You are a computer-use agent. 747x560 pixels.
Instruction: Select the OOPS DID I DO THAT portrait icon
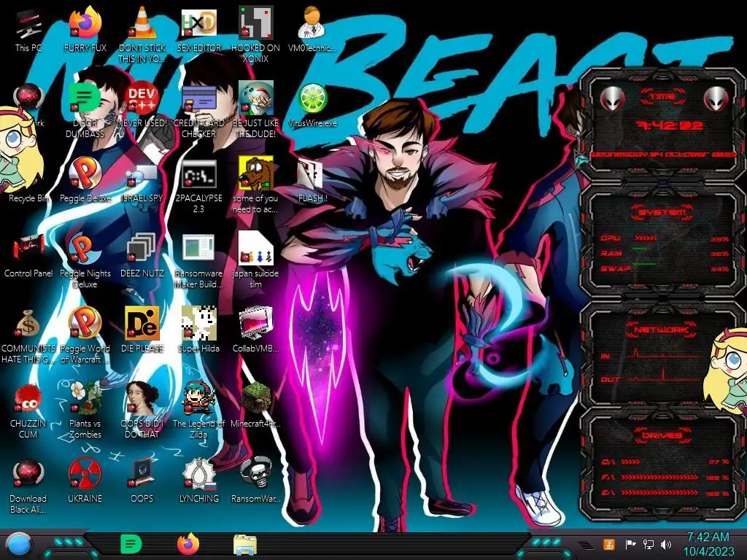tap(142, 411)
